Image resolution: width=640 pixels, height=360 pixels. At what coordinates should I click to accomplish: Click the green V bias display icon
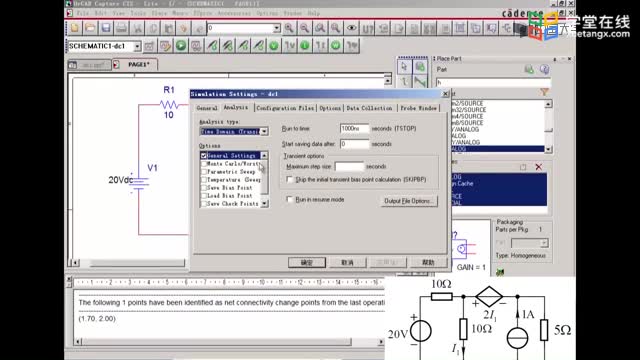coord(274,46)
